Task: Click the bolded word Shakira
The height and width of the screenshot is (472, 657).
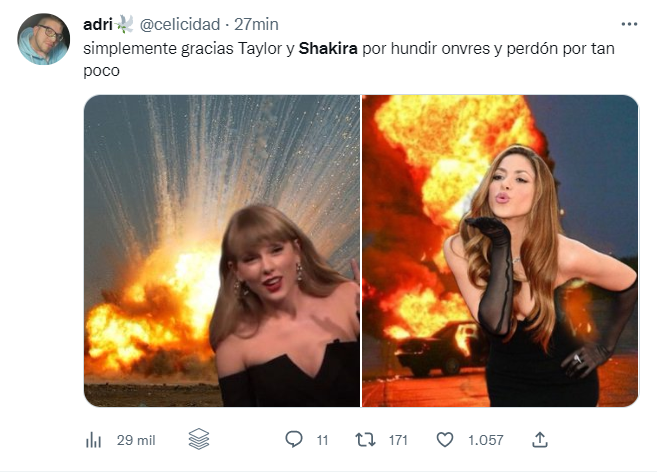Action: coord(326,48)
